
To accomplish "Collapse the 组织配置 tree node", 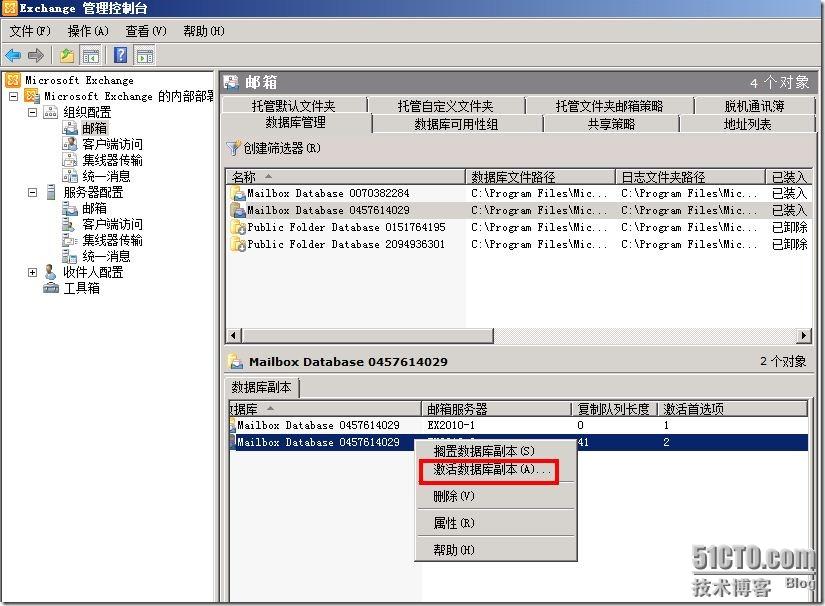I will click(33, 112).
